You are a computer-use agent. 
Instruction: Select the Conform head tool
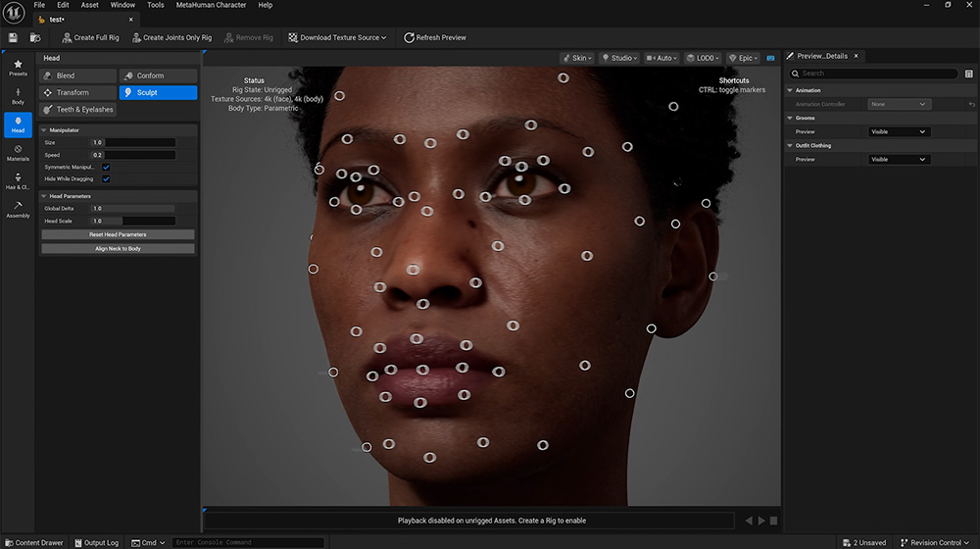tap(158, 75)
